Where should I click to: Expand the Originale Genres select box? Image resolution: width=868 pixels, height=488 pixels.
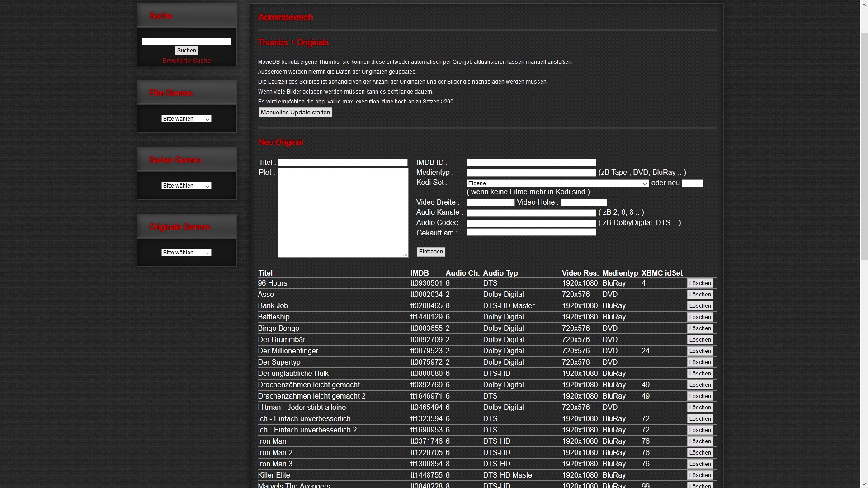tap(186, 253)
